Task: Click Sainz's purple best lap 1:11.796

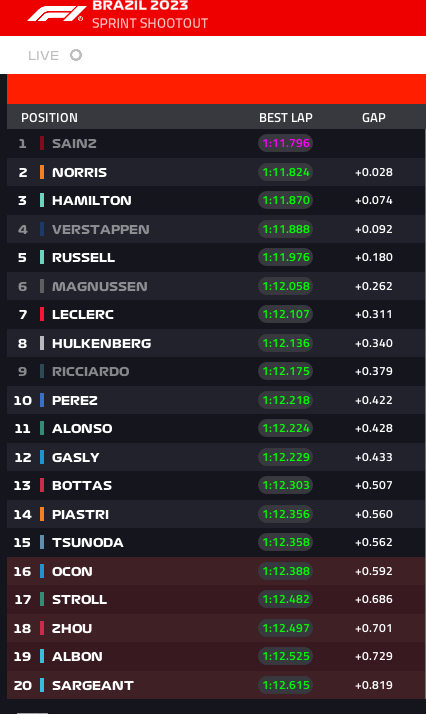Action: 286,143
